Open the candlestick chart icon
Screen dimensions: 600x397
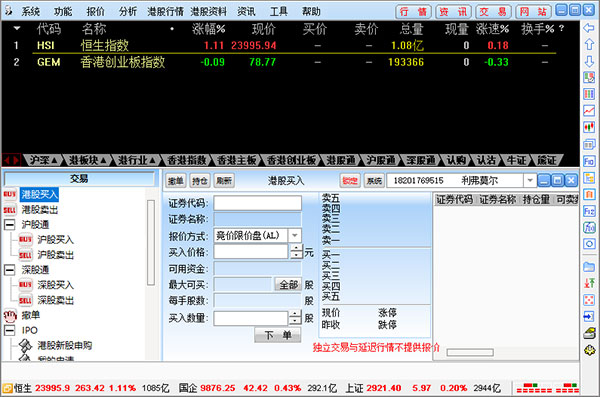pyautogui.click(x=589, y=127)
